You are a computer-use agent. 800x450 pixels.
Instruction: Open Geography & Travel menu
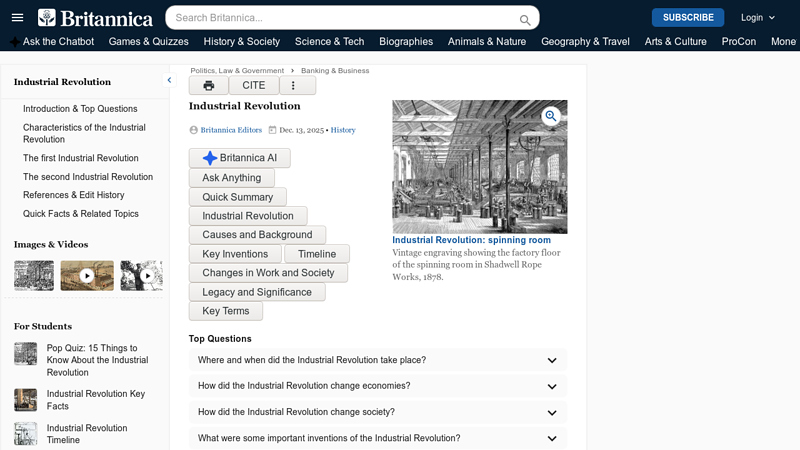coord(585,41)
